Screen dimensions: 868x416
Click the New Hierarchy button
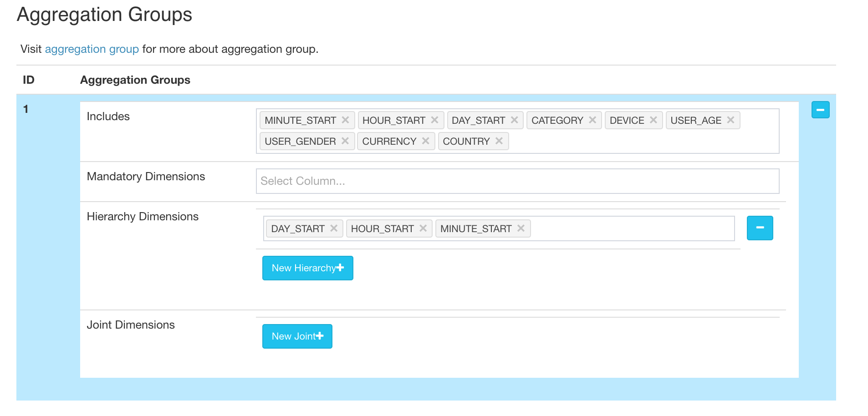coord(307,268)
